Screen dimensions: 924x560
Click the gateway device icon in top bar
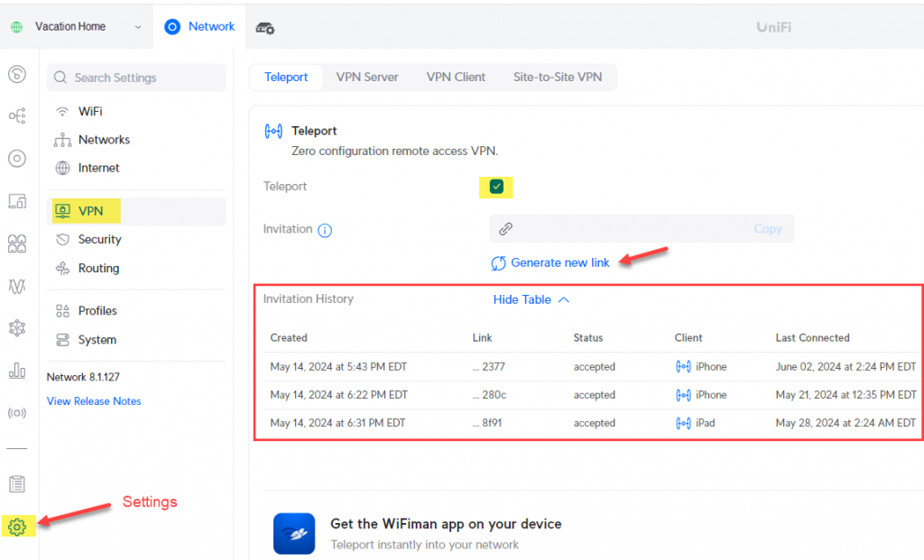click(264, 27)
